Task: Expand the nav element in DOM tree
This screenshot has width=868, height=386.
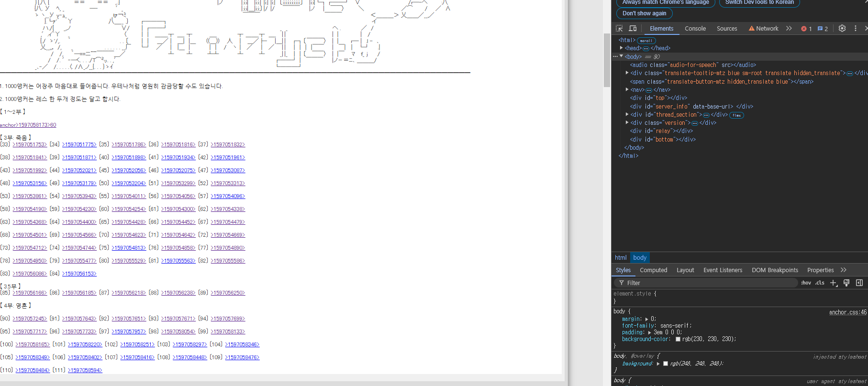Action: (627, 89)
